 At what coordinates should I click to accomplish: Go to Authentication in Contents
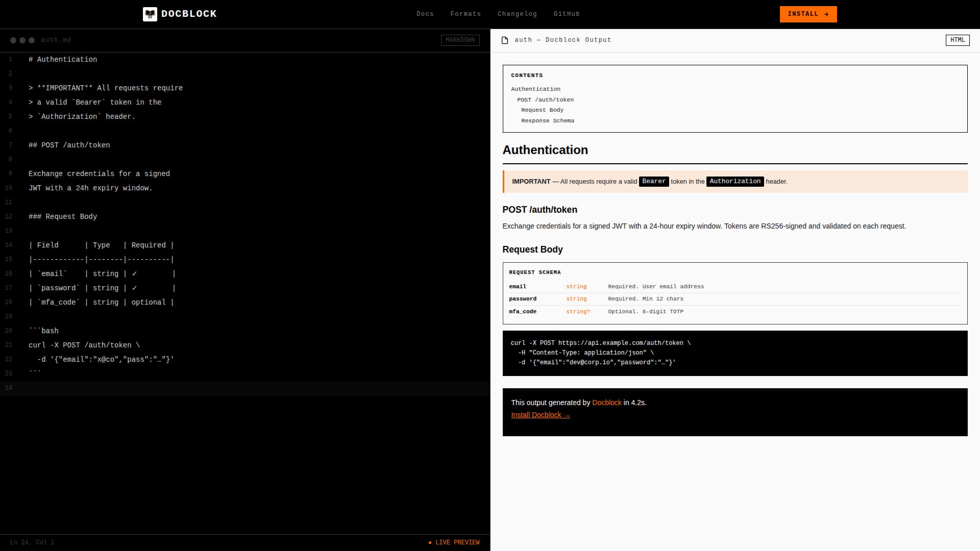[x=535, y=89]
